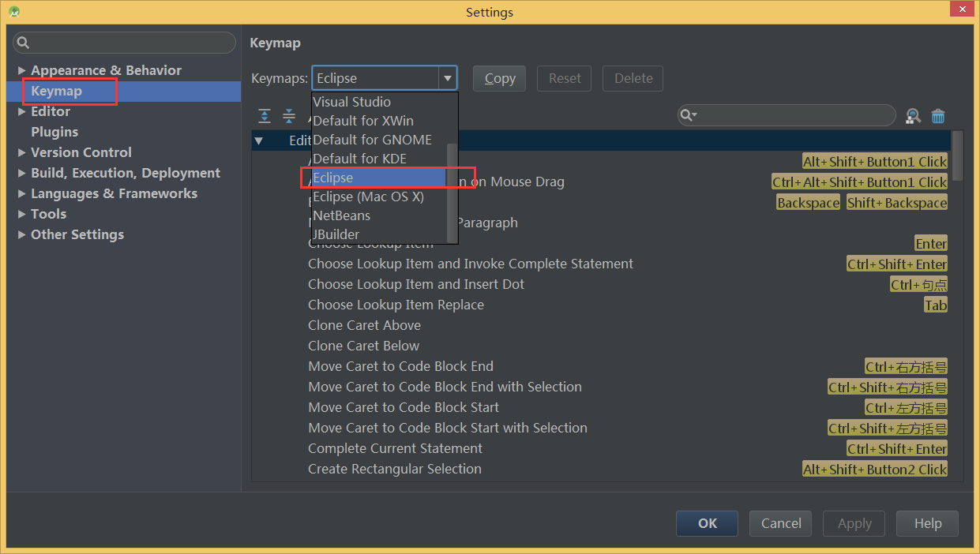Viewport: 980px width, 554px height.
Task: Select Clone Caret Below action
Action: point(601,346)
